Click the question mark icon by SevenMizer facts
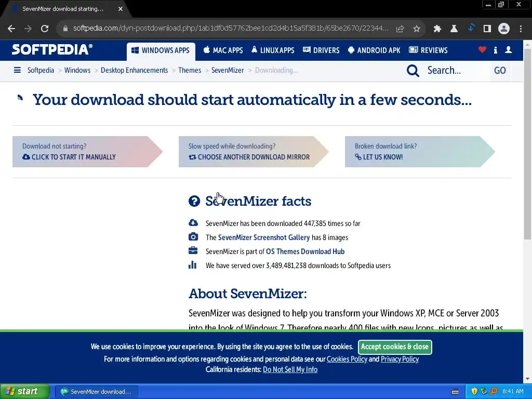This screenshot has width=532, height=399. pyautogui.click(x=194, y=201)
